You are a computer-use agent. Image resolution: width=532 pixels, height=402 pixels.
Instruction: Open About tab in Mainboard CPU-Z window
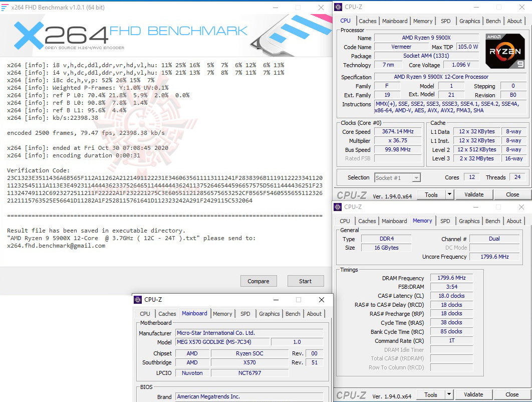point(314,314)
